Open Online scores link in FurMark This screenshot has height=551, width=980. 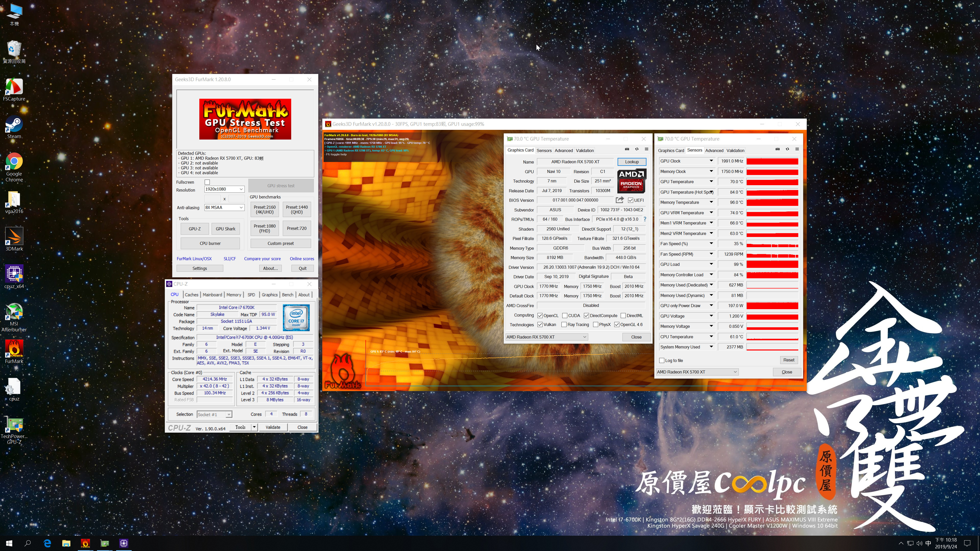click(x=302, y=259)
